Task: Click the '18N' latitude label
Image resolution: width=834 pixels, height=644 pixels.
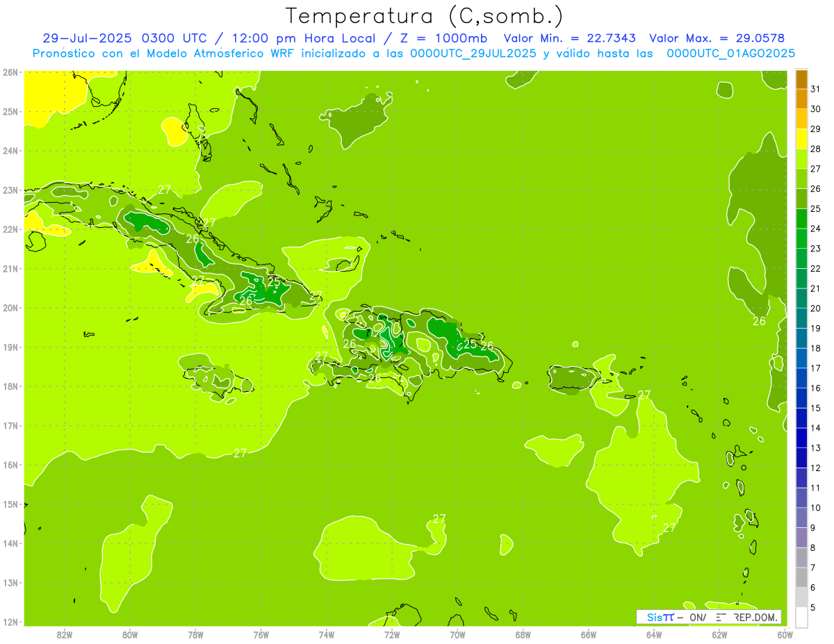Action: point(10,386)
